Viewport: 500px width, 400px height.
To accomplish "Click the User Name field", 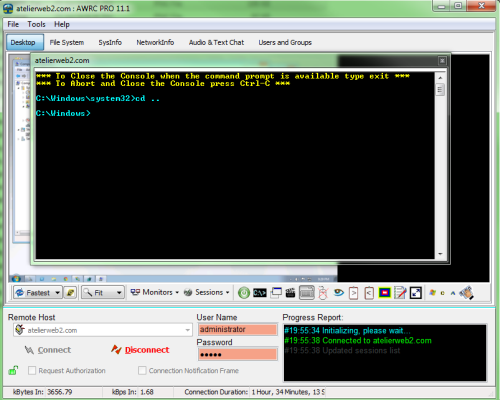I will click(x=238, y=329).
